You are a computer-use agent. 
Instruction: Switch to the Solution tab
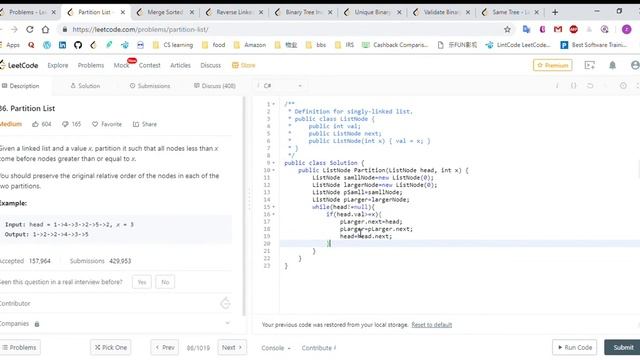coord(85,86)
